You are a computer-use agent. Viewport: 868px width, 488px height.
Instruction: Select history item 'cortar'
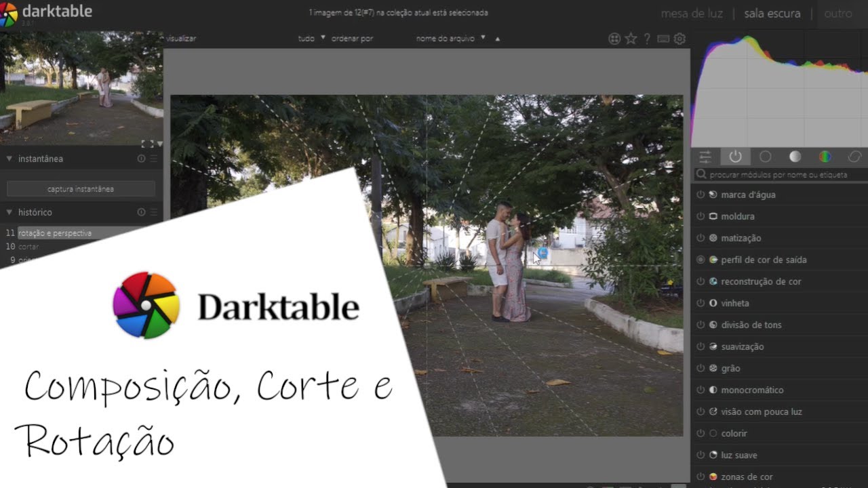point(28,246)
